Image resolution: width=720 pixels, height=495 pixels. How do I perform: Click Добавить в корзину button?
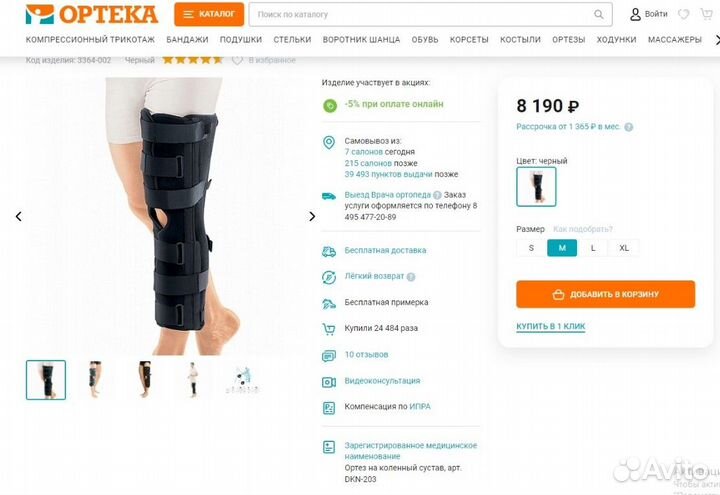click(x=606, y=294)
